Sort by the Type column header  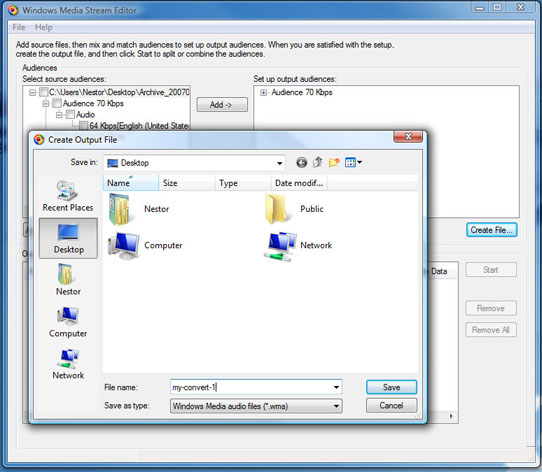point(243,183)
